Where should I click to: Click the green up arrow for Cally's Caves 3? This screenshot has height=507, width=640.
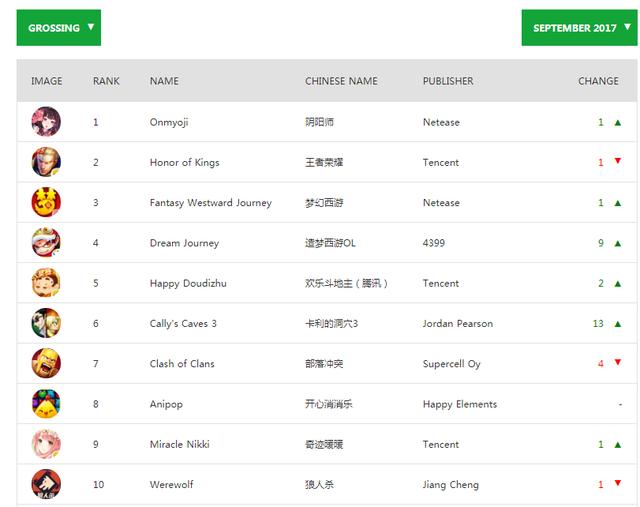[618, 324]
